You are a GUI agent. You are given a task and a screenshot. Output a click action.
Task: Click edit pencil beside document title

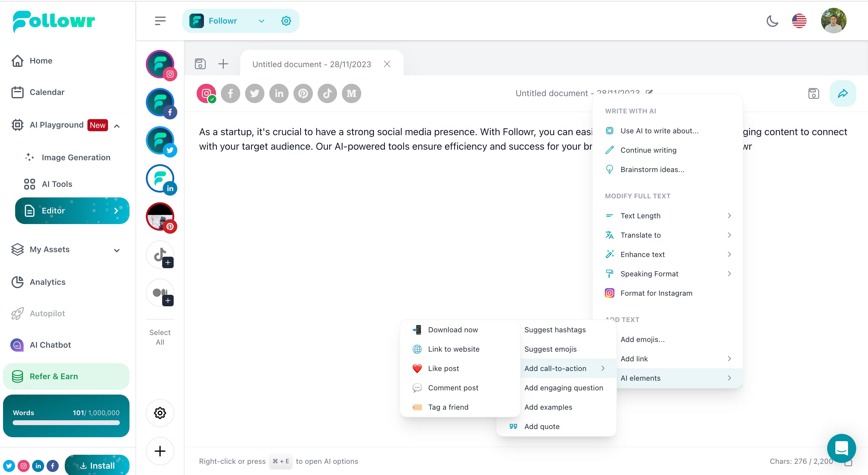(x=649, y=92)
